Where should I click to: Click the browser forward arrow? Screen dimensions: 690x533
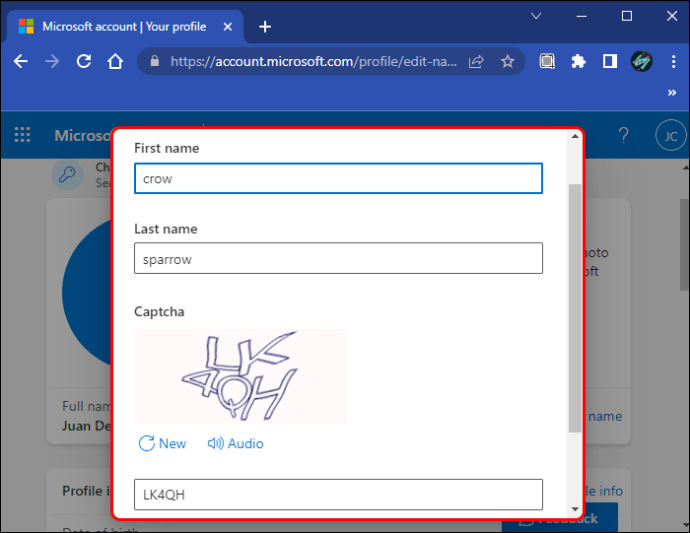coord(52,61)
